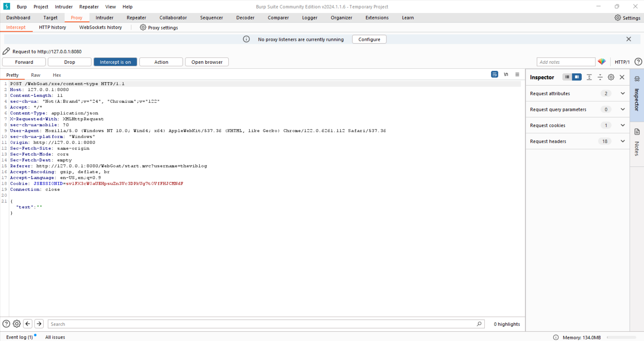Viewport: 644px width, 341px height.
Task: Go to previous search match arrow
Action: tap(28, 324)
